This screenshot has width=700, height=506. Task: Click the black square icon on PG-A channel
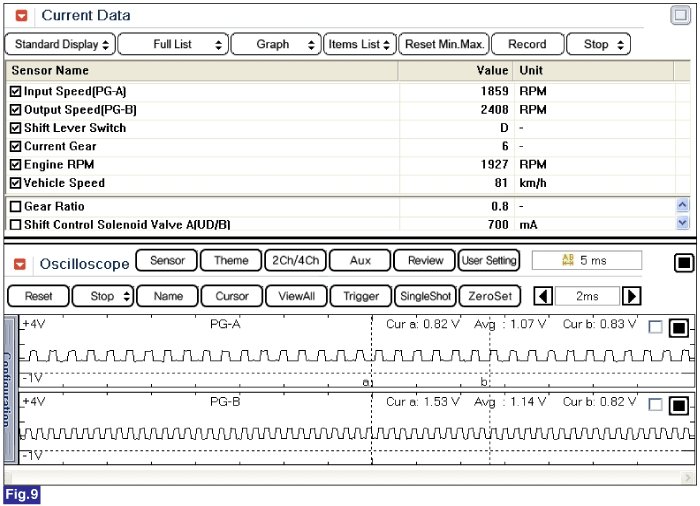pyautogui.click(x=677, y=327)
